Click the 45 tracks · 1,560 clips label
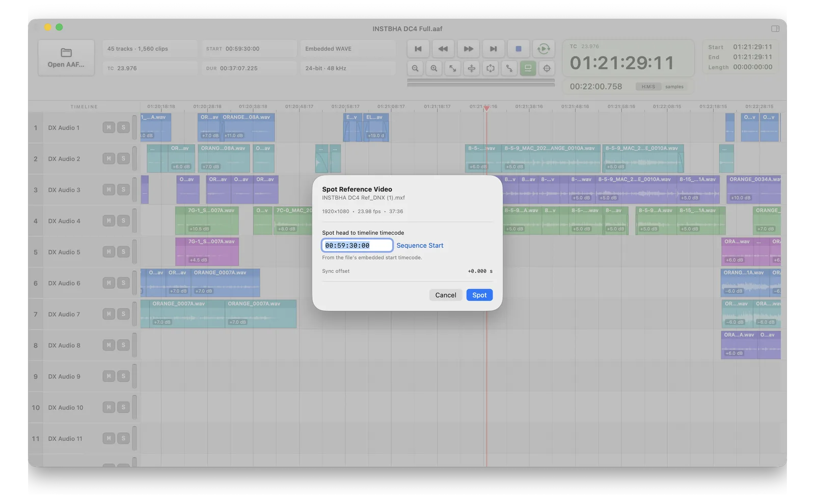The width and height of the screenshot is (815, 504). 138,49
